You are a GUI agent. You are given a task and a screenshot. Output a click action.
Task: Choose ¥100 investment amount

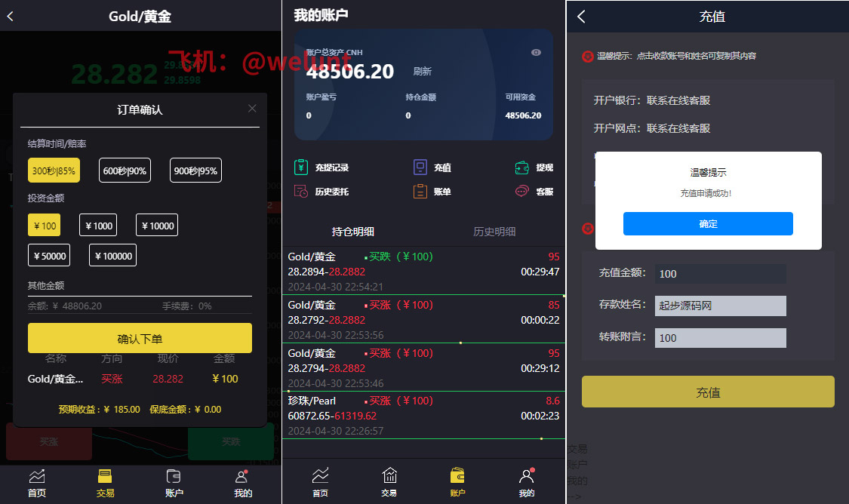coord(45,225)
